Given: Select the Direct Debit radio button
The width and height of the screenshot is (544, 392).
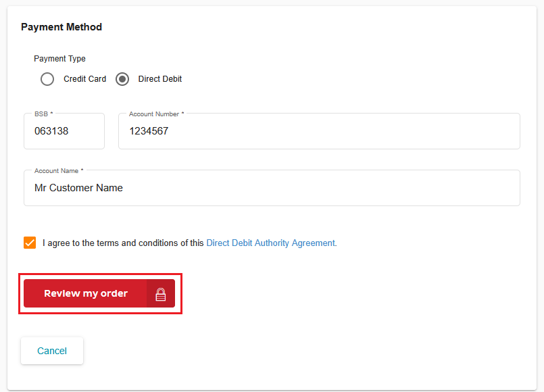Looking at the screenshot, I should click(x=122, y=79).
